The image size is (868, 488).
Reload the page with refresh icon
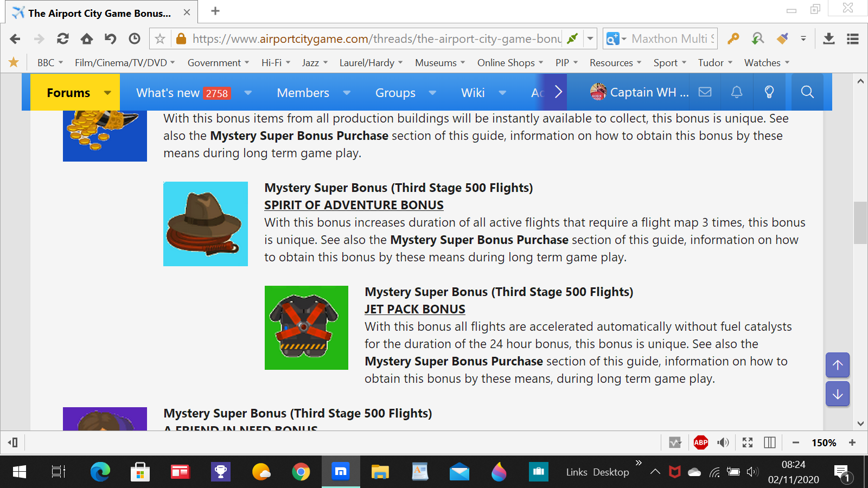[63, 38]
